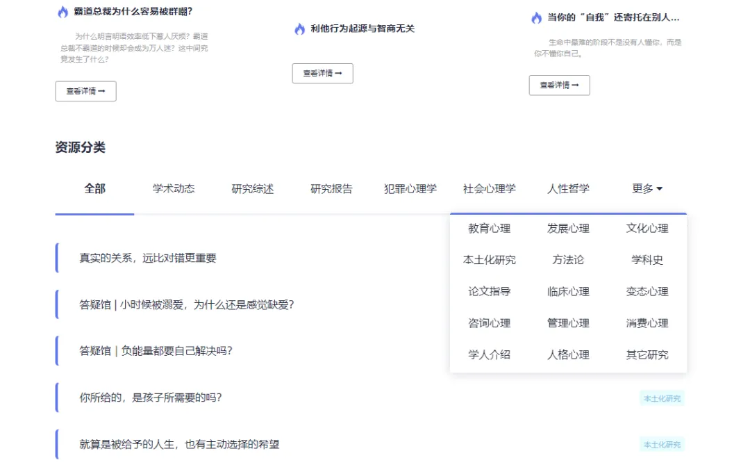Open article 答疑馆 | 负能量都要自己解决吗？

(156, 351)
